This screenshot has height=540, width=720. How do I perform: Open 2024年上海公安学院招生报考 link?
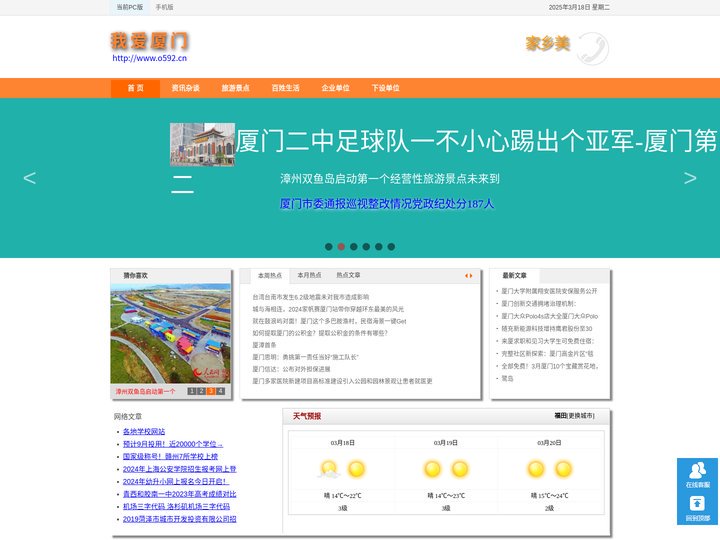(x=180, y=469)
